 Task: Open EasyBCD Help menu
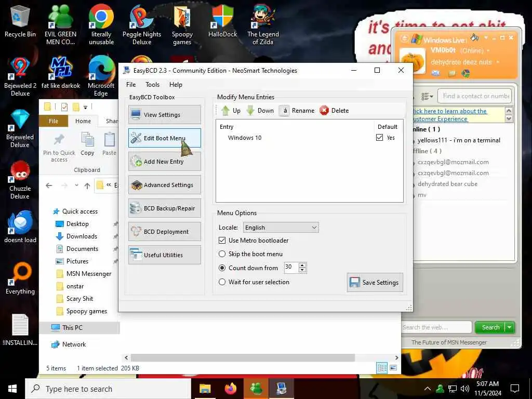click(176, 85)
